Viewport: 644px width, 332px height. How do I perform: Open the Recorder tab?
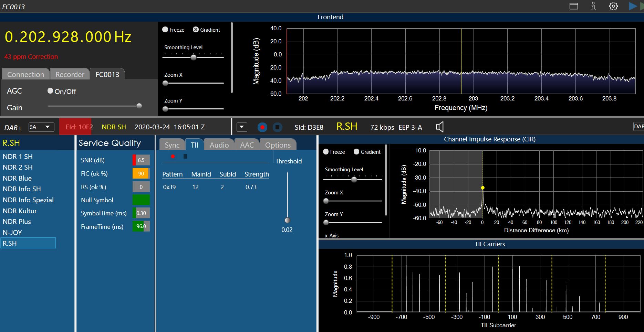[x=70, y=74]
